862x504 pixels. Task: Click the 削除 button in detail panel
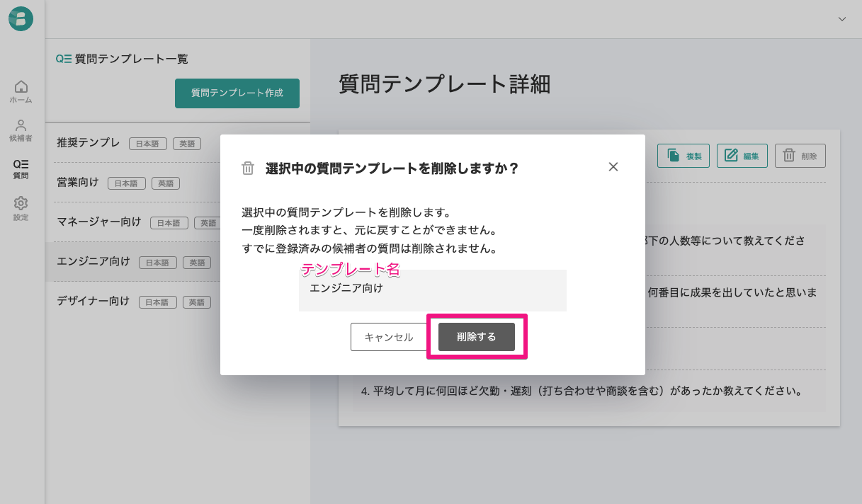[800, 156]
